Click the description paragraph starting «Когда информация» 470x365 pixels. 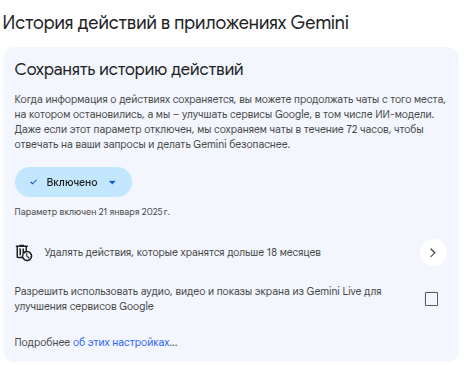230,122
